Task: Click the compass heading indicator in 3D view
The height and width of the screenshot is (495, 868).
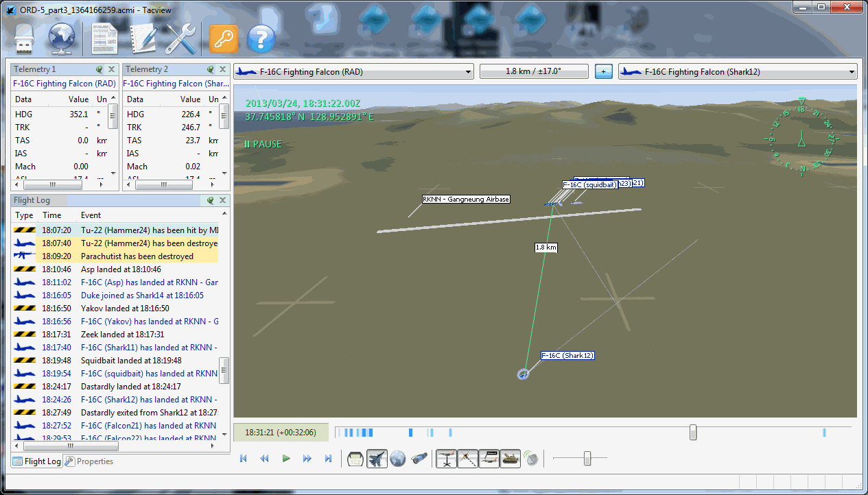Action: pos(801,137)
